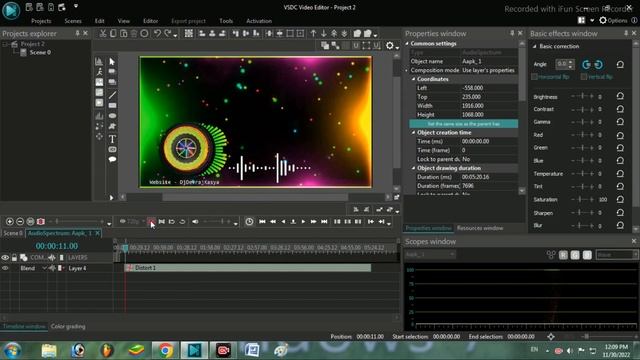Toggle the eye icon in LAYERS header row

[5, 258]
